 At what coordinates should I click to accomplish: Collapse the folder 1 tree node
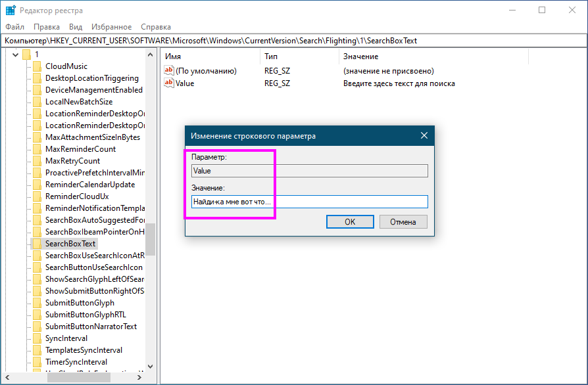15,55
